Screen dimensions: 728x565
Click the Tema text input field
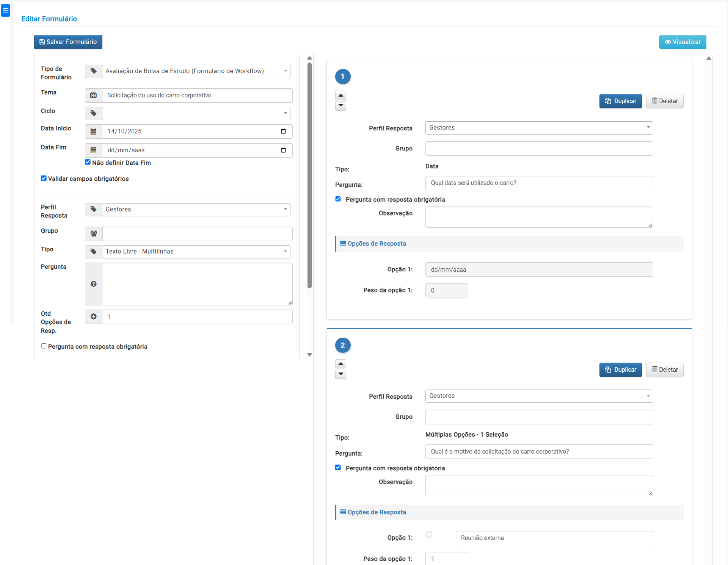tap(197, 95)
